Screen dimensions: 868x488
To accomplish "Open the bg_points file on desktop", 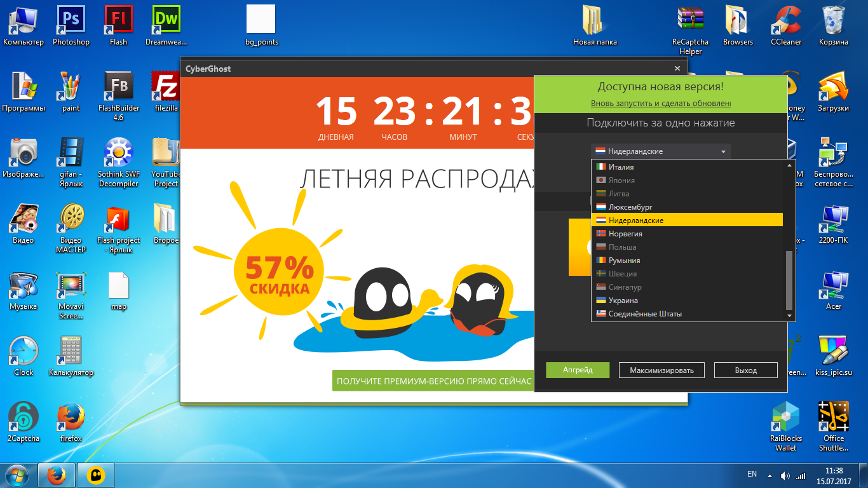I will (x=261, y=25).
